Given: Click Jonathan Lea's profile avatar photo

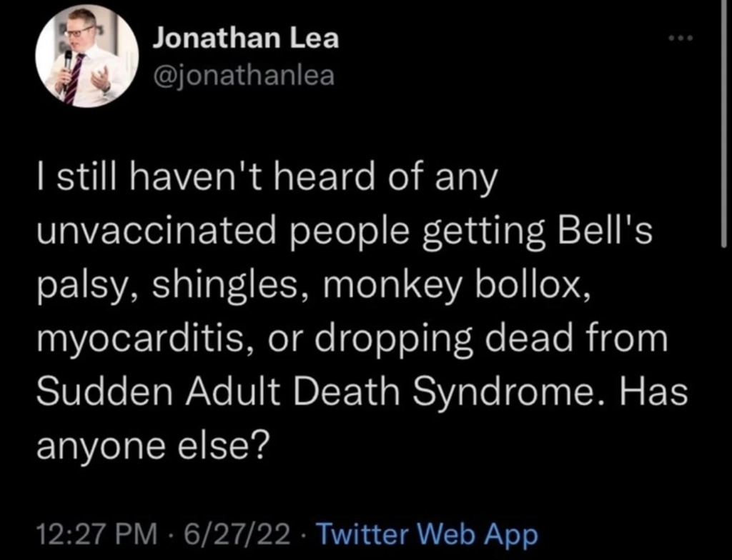Looking at the screenshot, I should click(87, 59).
